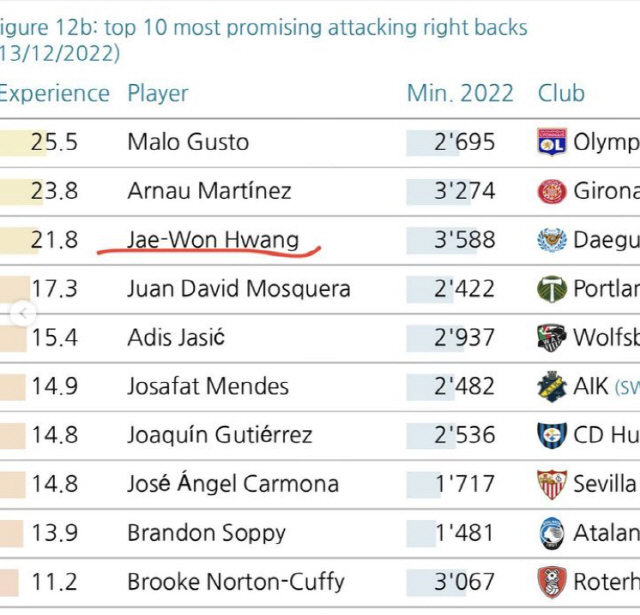640x615 pixels.
Task: Click the AIK club crest icon
Action: 552,386
